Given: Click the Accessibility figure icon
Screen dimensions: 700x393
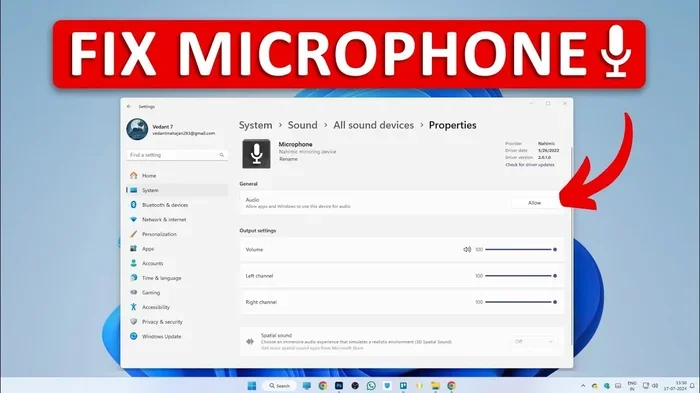Looking at the screenshot, I should pyautogui.click(x=133, y=307).
